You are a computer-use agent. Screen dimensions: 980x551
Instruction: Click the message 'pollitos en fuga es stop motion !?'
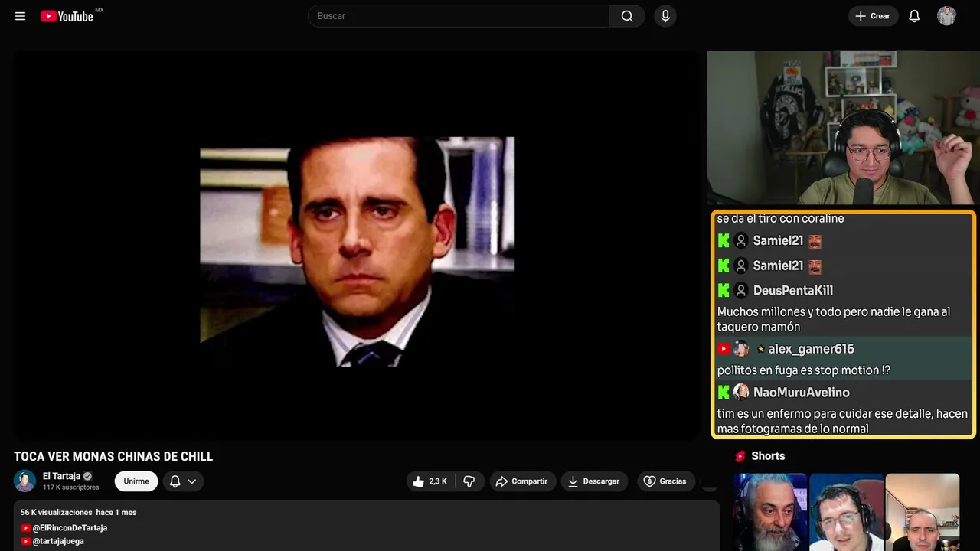(x=804, y=370)
